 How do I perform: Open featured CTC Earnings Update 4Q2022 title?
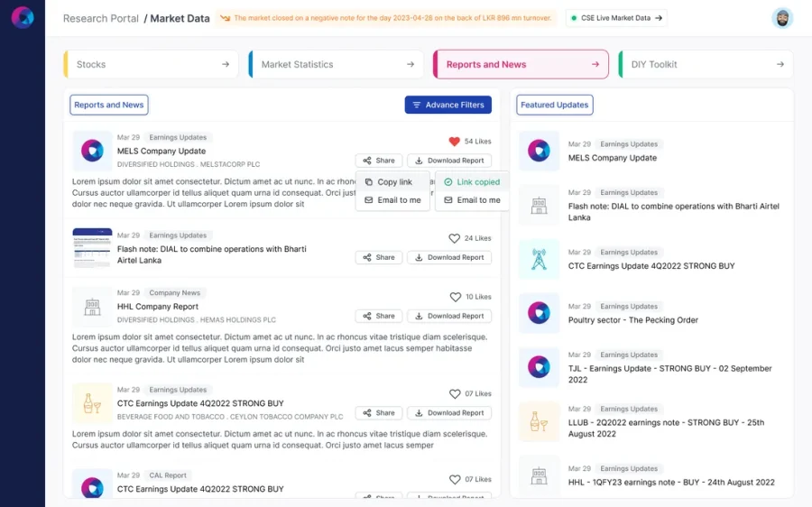[x=651, y=265]
